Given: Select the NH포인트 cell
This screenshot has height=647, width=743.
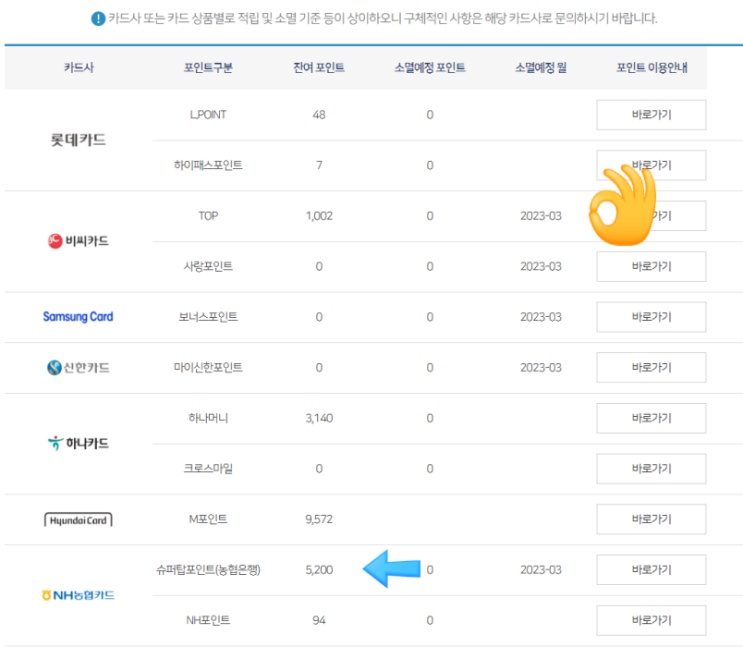Looking at the screenshot, I should click(x=208, y=620).
